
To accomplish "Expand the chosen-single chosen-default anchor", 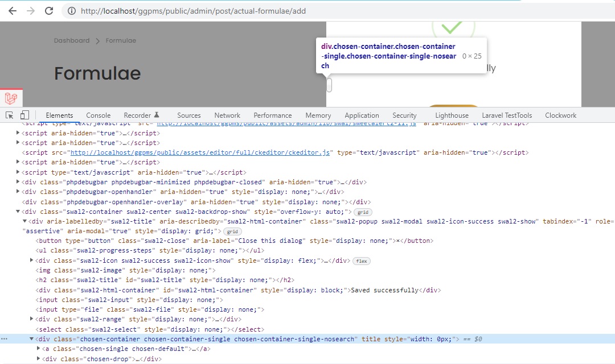I will click(x=38, y=348).
